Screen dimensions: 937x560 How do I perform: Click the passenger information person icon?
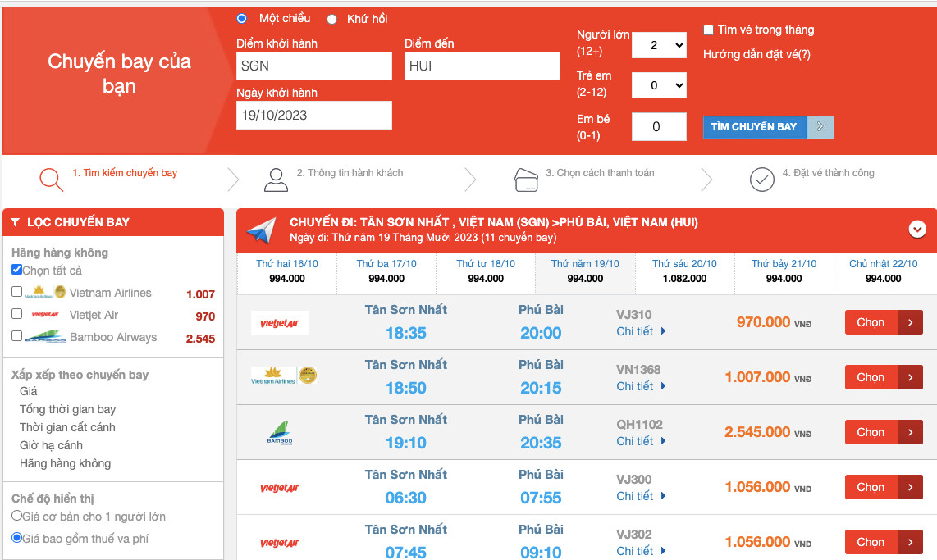tap(277, 180)
